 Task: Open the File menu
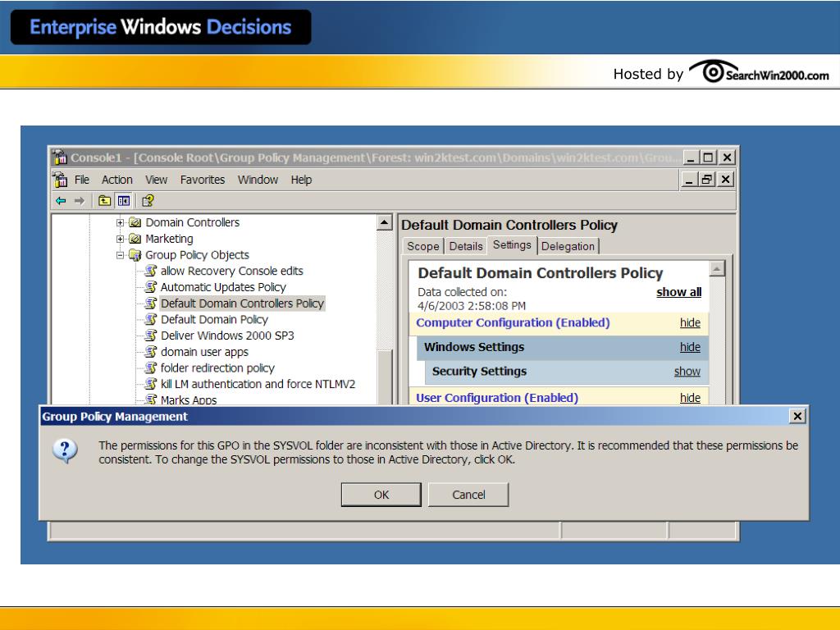pyautogui.click(x=82, y=180)
